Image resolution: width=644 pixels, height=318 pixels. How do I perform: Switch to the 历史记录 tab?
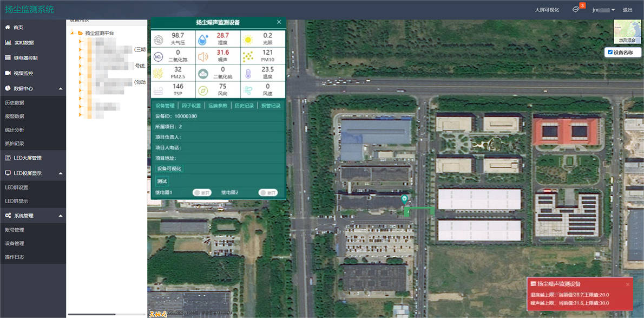coord(244,106)
